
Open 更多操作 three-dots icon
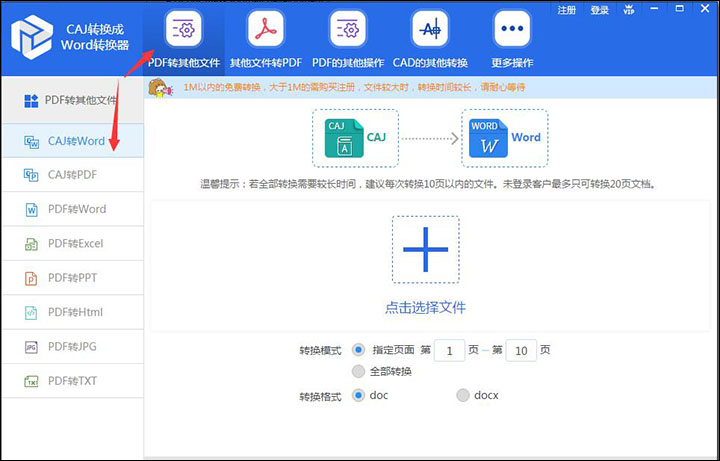(x=512, y=29)
